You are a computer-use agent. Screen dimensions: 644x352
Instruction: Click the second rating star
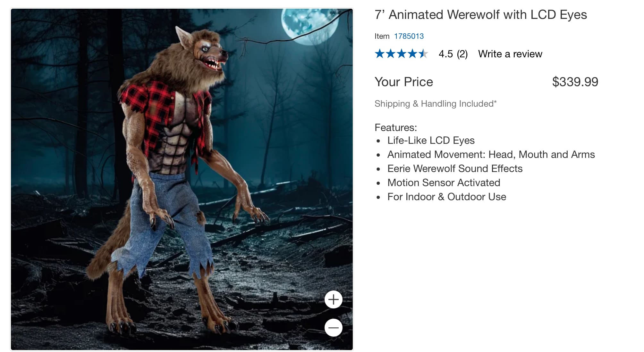click(391, 54)
